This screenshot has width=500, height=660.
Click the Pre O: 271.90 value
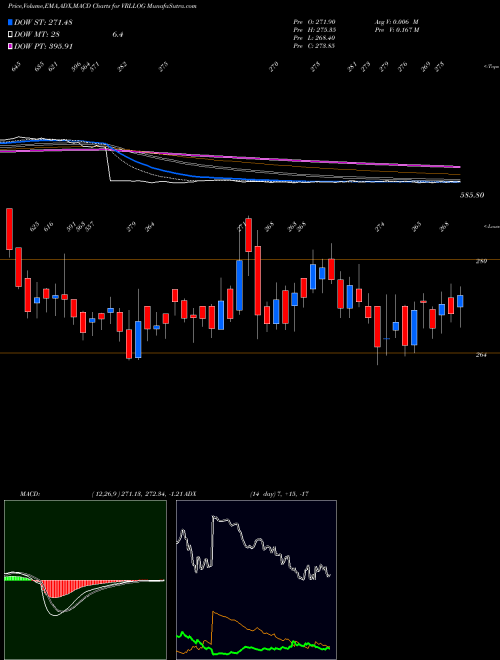314,22
